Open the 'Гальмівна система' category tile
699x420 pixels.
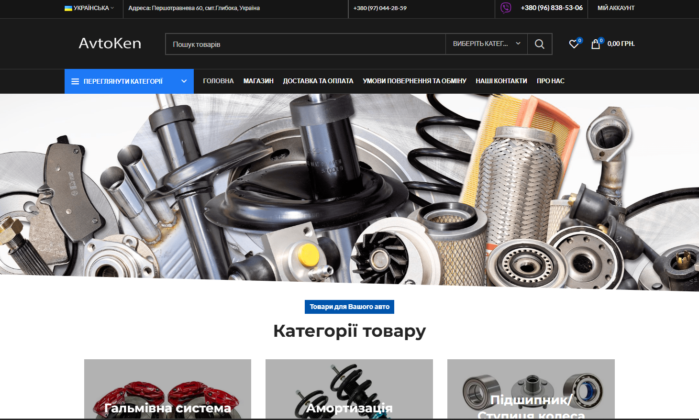(168, 392)
